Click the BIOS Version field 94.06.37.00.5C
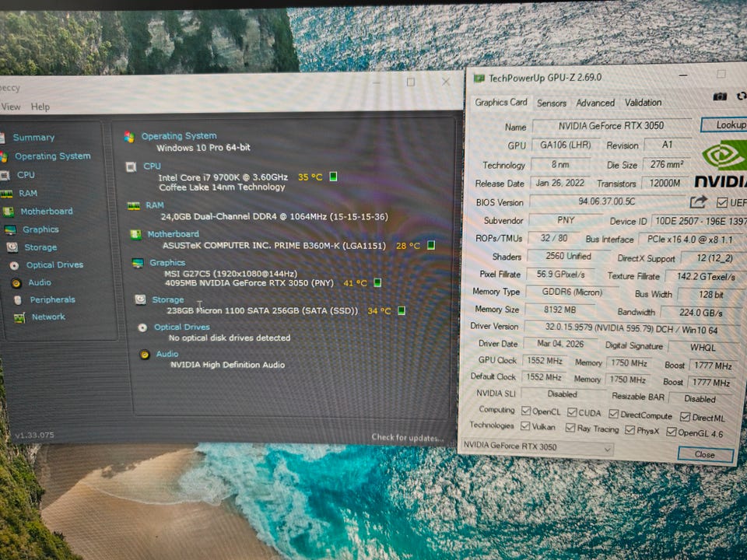This screenshot has height=560, width=747. tap(607, 201)
